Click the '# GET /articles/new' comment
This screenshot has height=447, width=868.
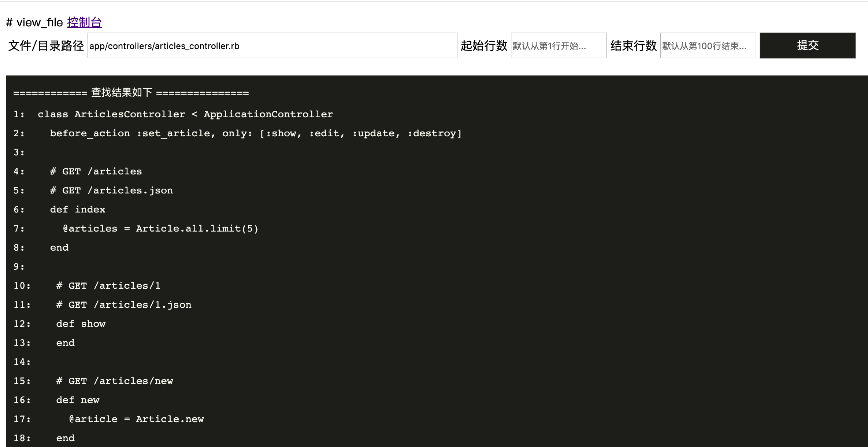coord(115,381)
